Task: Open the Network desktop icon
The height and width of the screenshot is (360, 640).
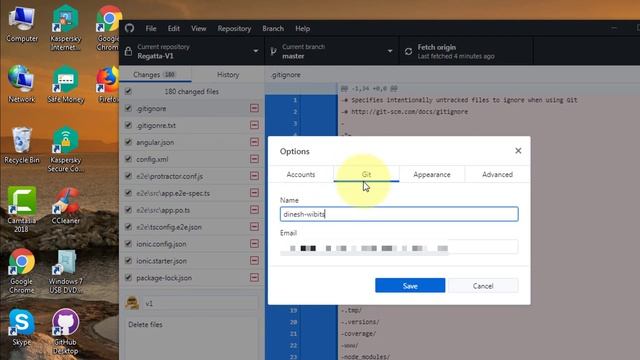Action: click(22, 84)
